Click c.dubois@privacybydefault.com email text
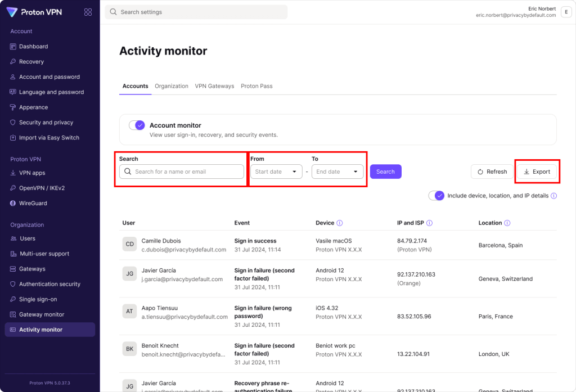 pos(184,250)
